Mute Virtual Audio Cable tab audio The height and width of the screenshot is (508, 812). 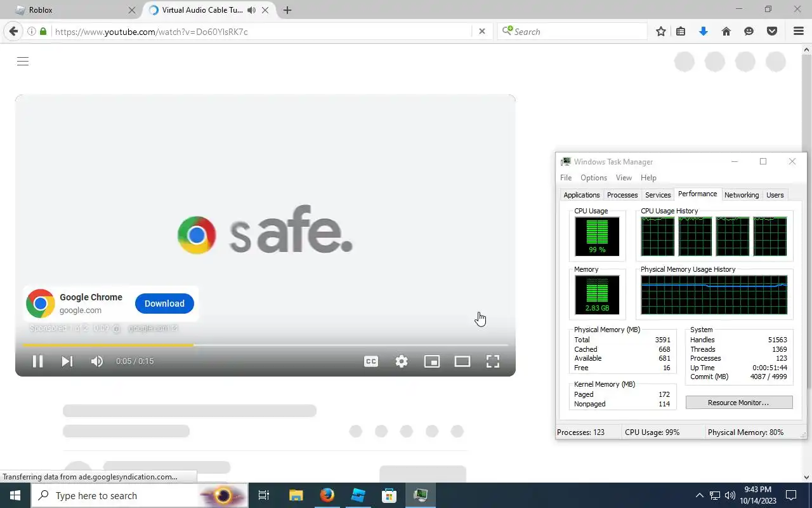pyautogui.click(x=251, y=10)
